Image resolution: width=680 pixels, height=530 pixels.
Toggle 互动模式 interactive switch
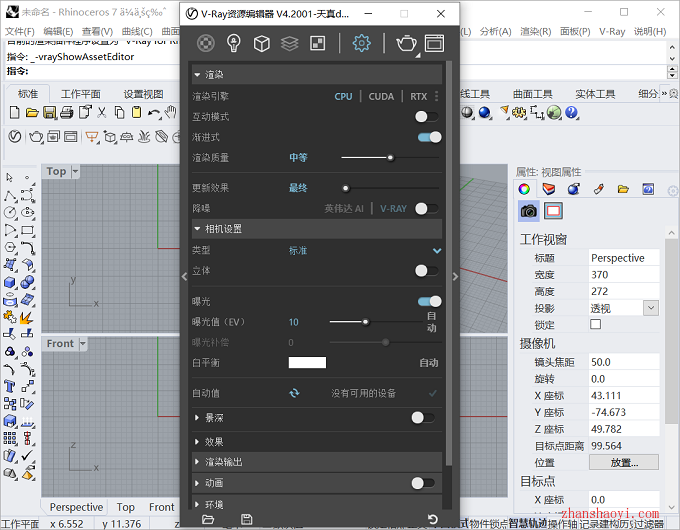pos(427,117)
